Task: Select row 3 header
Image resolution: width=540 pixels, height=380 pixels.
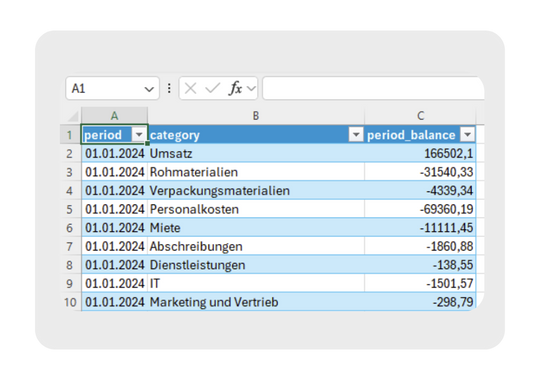Action: click(70, 172)
